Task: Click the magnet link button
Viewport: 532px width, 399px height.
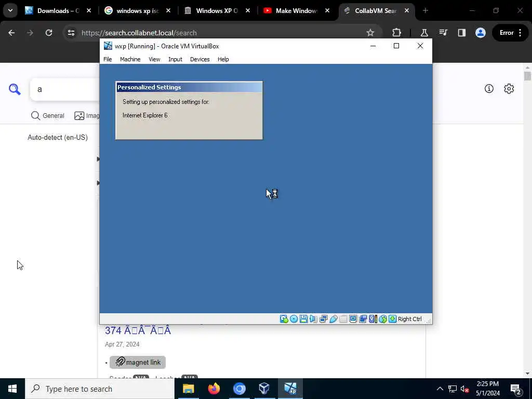Action: click(137, 362)
